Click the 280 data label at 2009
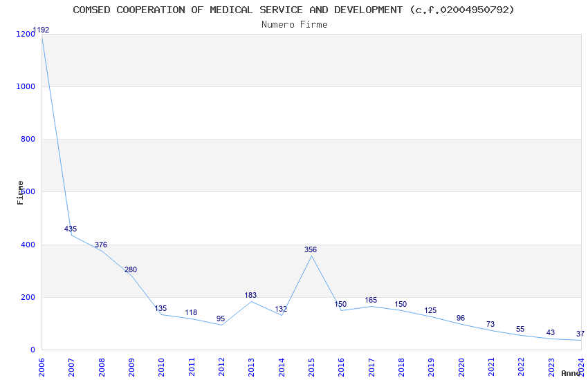The height and width of the screenshot is (380, 588). coord(131,269)
